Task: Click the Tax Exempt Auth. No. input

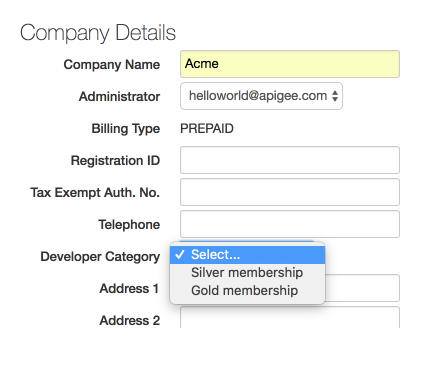Action: click(290, 192)
